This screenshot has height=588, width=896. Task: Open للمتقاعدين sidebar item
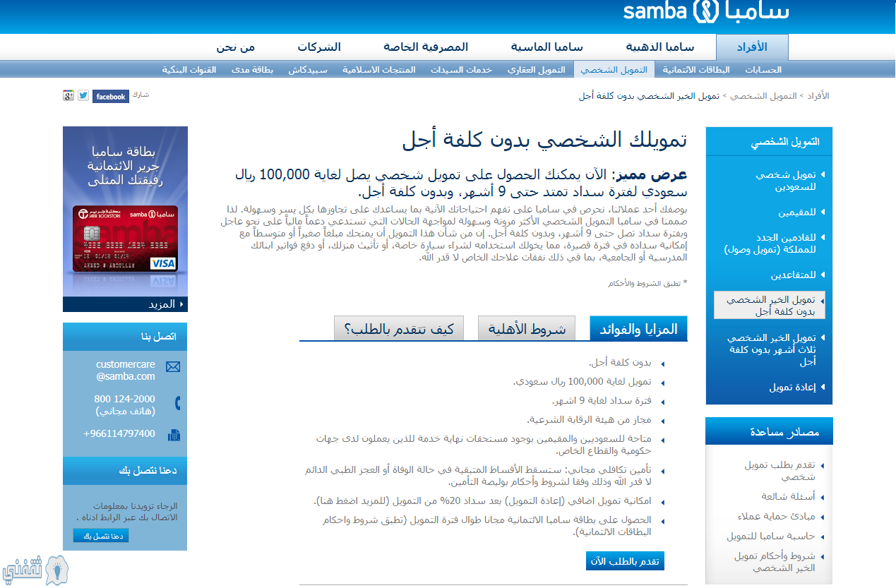tap(793, 275)
